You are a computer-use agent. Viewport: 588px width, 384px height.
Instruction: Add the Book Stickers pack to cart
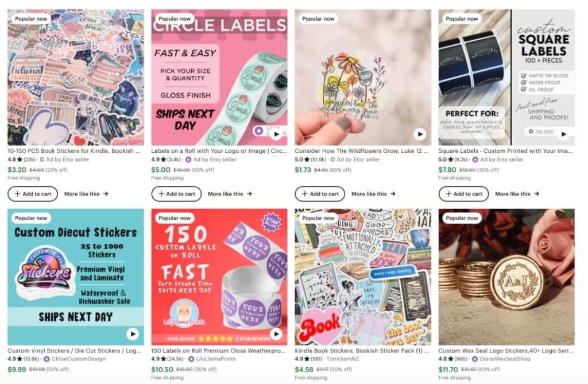click(x=33, y=194)
